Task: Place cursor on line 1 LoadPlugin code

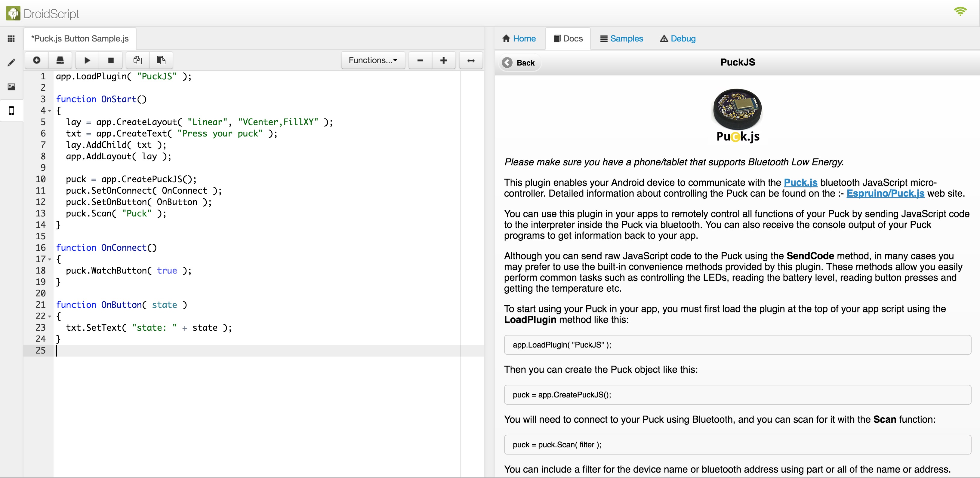Action: [x=124, y=76]
